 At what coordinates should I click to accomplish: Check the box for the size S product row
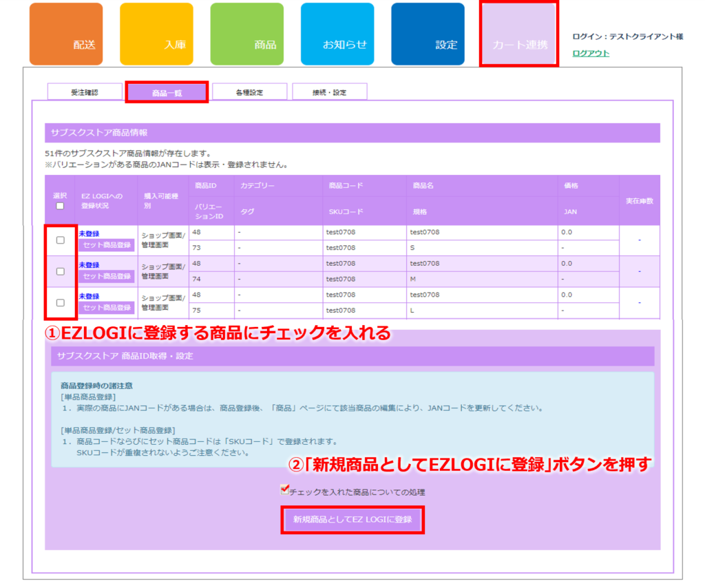click(61, 240)
